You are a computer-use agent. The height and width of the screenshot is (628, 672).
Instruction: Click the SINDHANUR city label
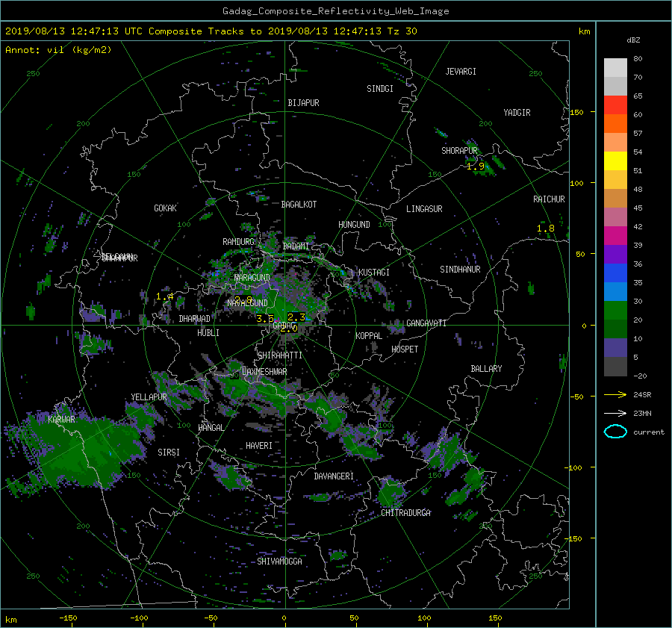[x=460, y=270]
